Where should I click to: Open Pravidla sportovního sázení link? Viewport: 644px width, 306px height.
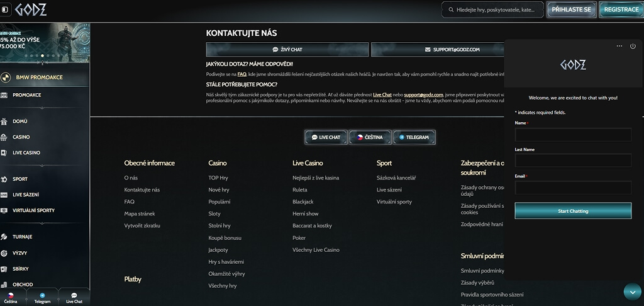point(492,295)
